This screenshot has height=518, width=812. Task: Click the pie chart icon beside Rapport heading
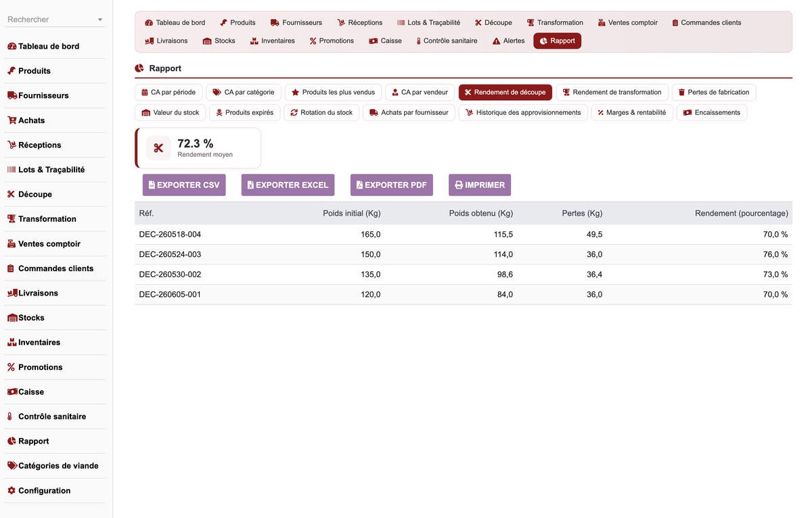pos(139,68)
